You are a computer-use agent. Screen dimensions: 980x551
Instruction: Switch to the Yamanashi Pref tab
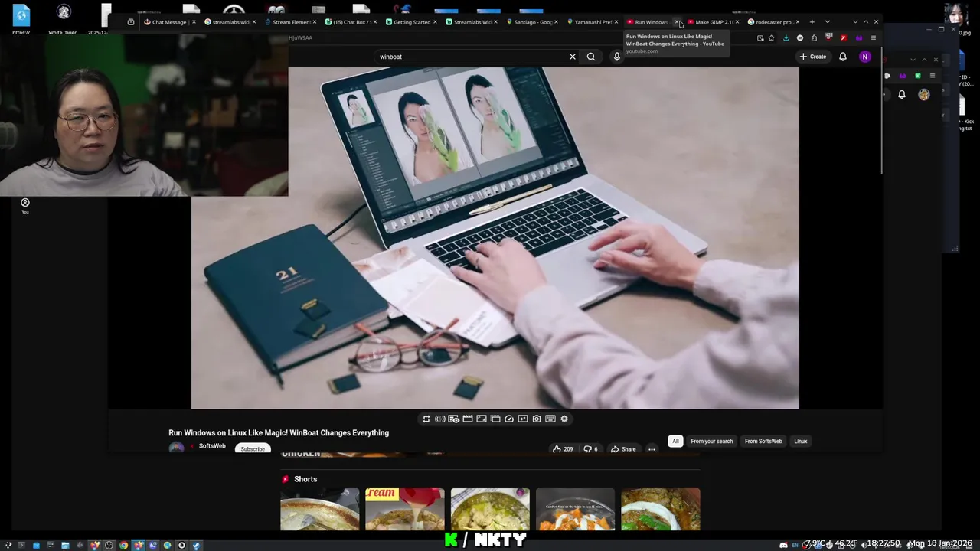coord(593,22)
